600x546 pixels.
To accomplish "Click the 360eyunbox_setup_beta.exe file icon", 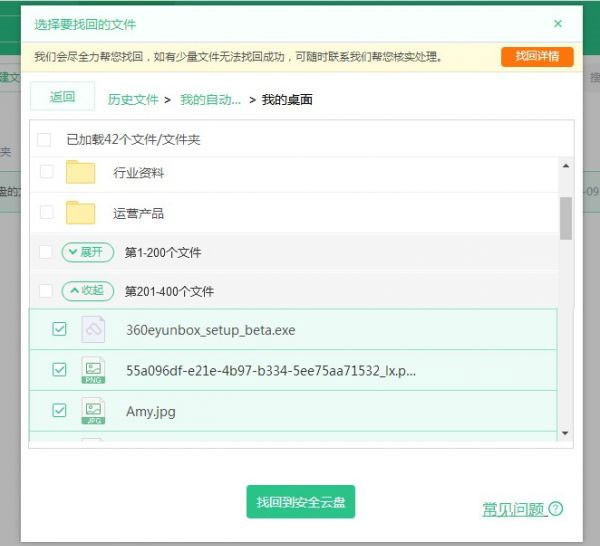I will point(93,330).
